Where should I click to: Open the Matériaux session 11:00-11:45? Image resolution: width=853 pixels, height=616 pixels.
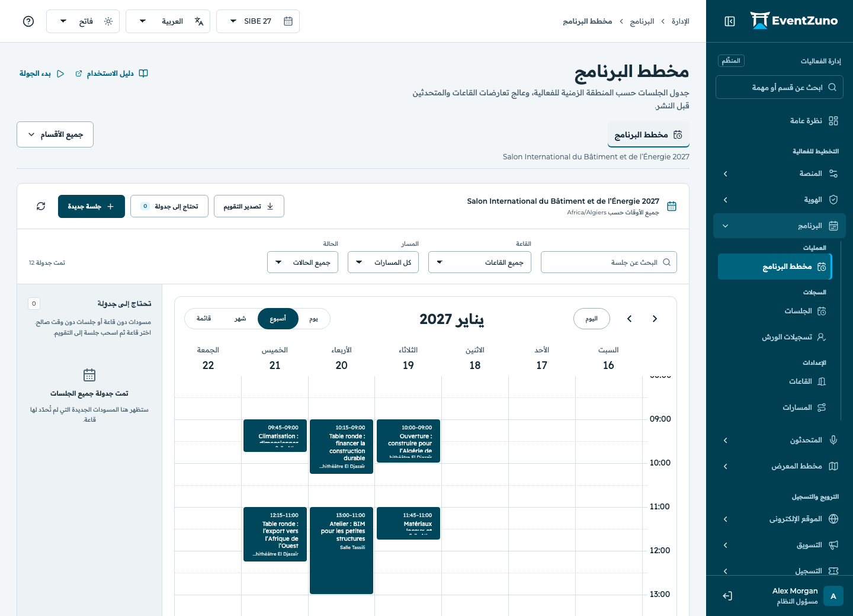click(409, 523)
